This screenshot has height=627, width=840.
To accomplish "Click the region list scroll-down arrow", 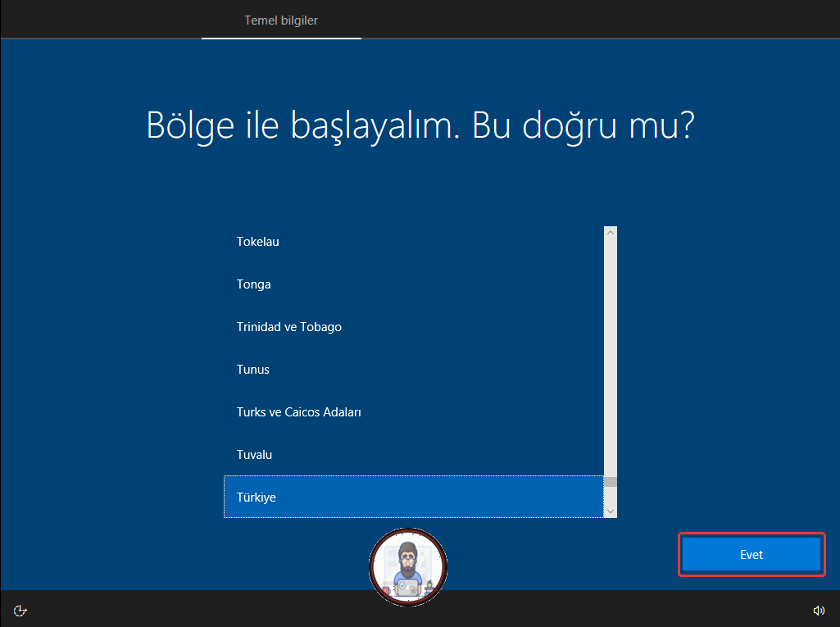I will click(x=611, y=511).
